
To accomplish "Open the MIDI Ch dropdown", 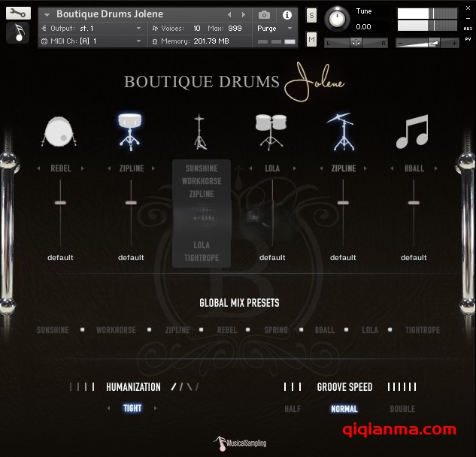I will coord(92,41).
